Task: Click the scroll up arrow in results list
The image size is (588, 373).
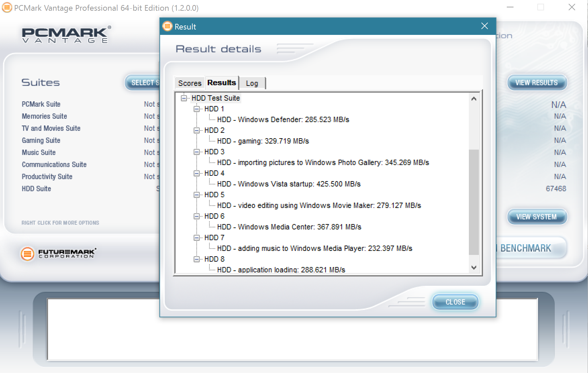Action: coord(474,99)
